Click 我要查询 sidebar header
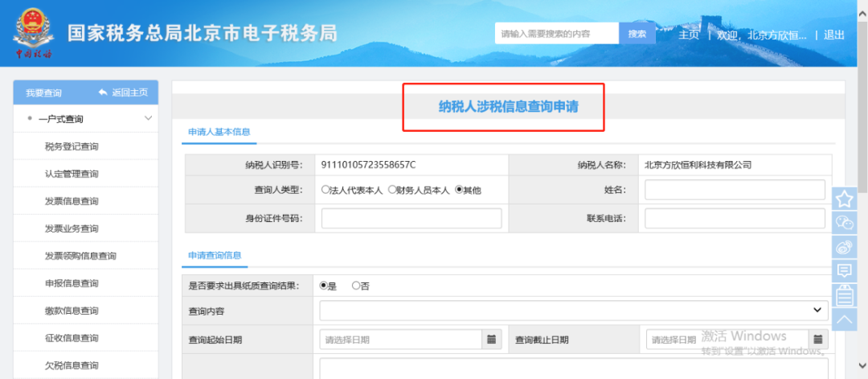Viewport: 868px width, 379px height. point(43,93)
